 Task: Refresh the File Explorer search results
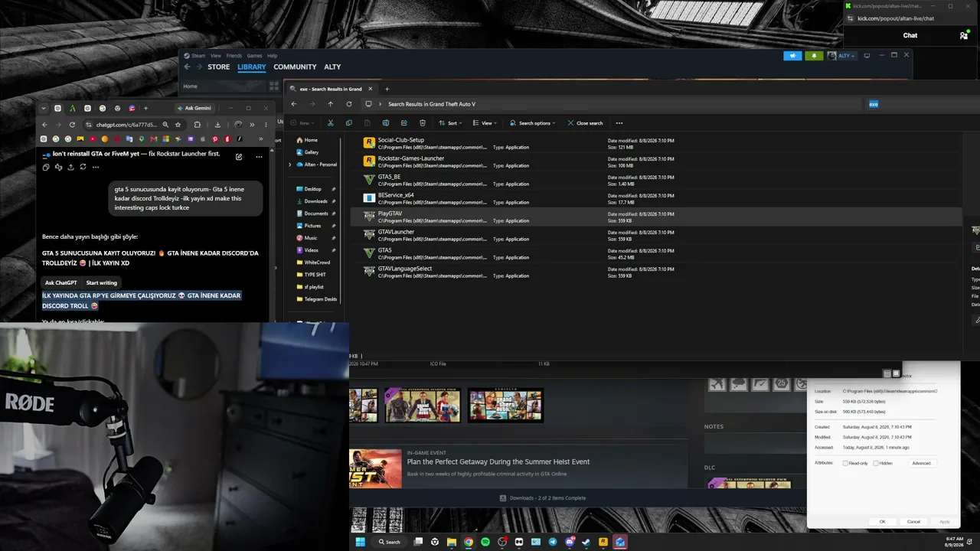click(349, 104)
